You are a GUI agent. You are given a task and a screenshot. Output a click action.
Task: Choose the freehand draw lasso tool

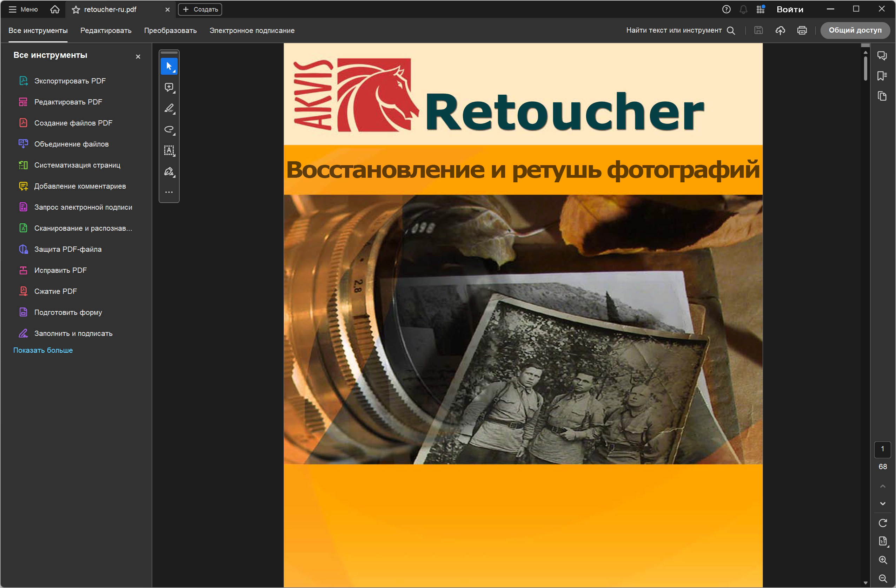click(169, 130)
